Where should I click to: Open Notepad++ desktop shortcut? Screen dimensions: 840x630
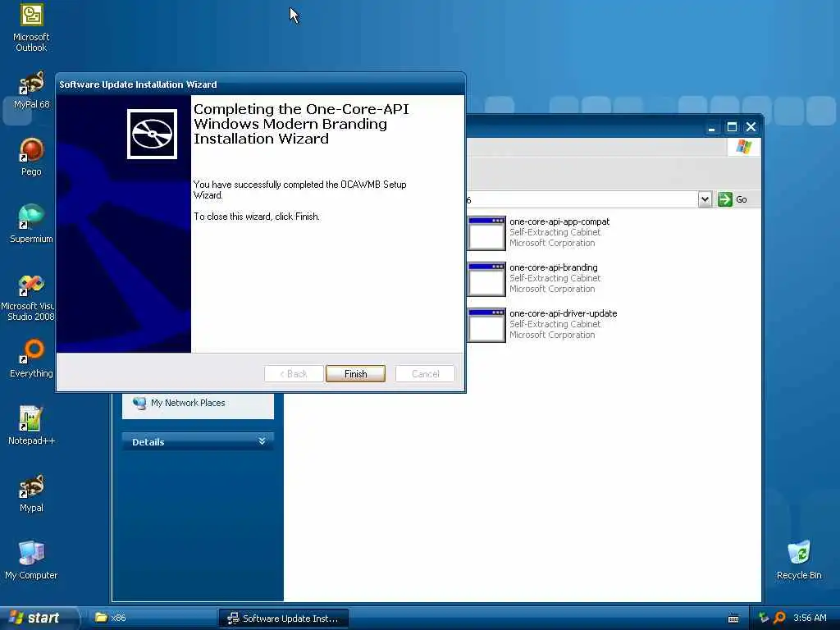pyautogui.click(x=31, y=426)
